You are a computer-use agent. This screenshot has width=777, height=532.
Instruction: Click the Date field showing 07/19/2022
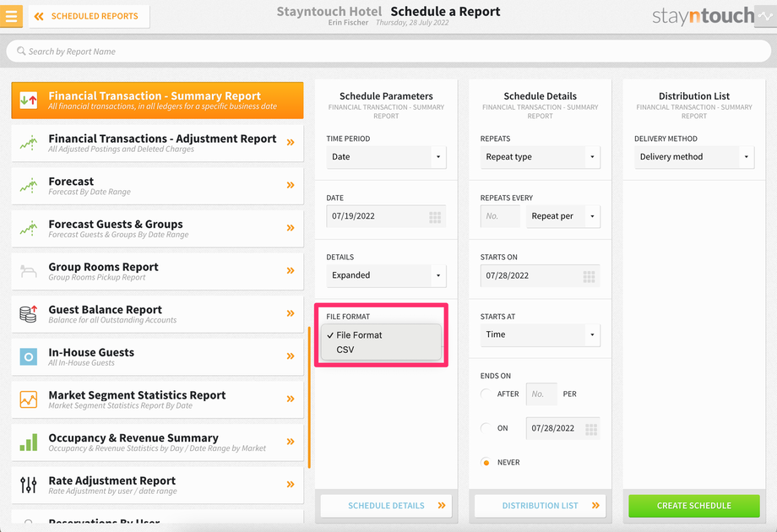[x=386, y=216]
